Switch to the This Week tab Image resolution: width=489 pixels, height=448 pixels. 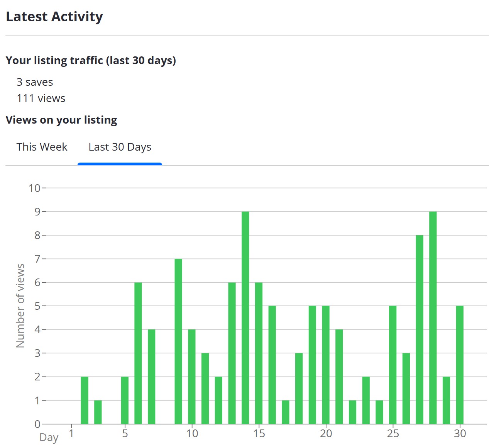(x=42, y=147)
